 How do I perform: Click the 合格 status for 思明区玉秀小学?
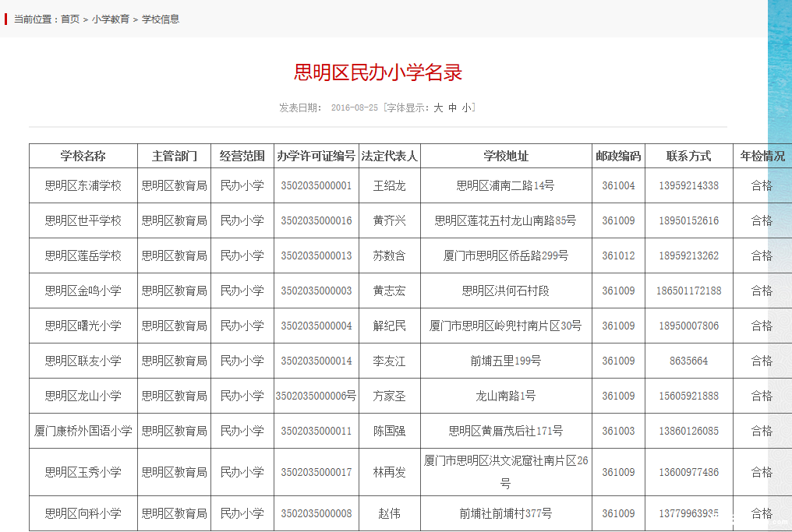click(x=762, y=472)
